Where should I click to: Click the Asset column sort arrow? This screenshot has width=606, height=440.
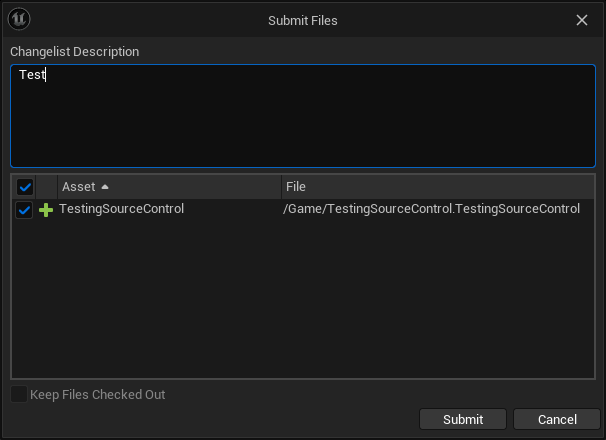(x=105, y=187)
